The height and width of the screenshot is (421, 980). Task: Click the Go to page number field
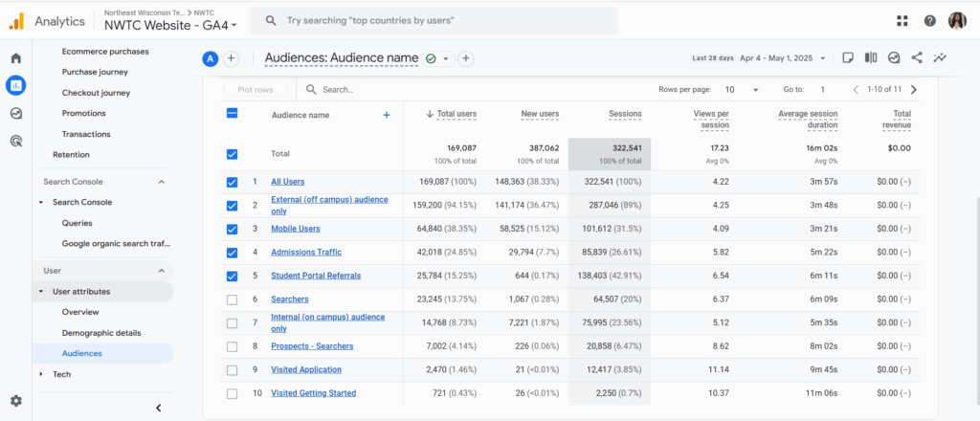click(822, 89)
